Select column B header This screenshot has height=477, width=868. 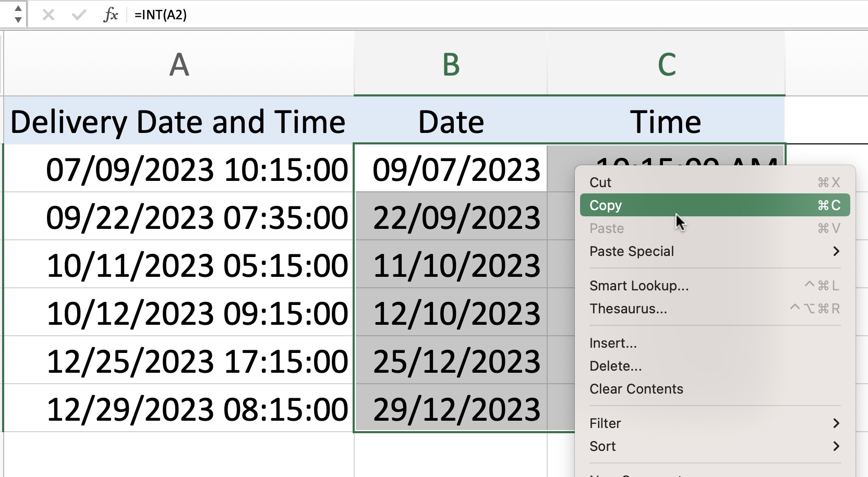[x=451, y=64]
